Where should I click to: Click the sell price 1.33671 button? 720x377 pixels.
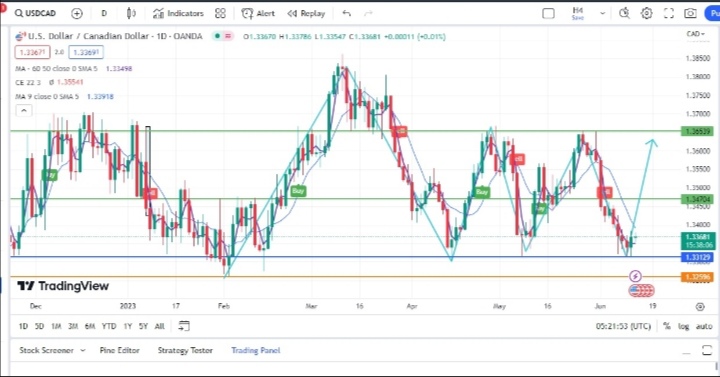[32, 52]
